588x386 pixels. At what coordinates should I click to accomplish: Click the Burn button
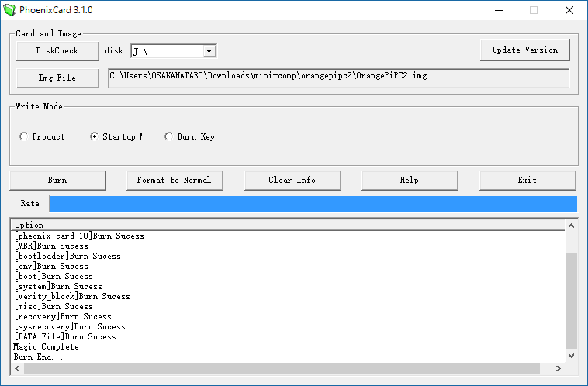pos(57,181)
